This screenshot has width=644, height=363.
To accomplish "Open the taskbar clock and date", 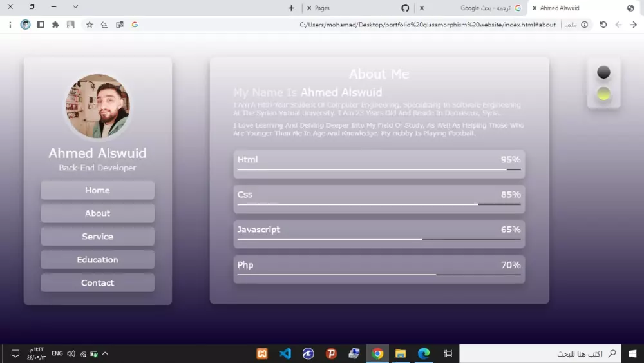I will click(36, 353).
